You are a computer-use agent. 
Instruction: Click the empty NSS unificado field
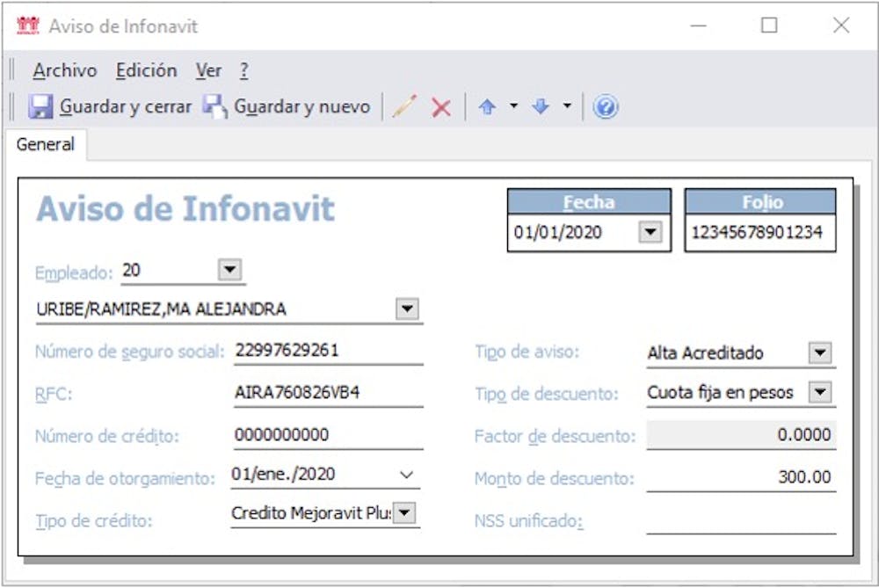tap(741, 520)
